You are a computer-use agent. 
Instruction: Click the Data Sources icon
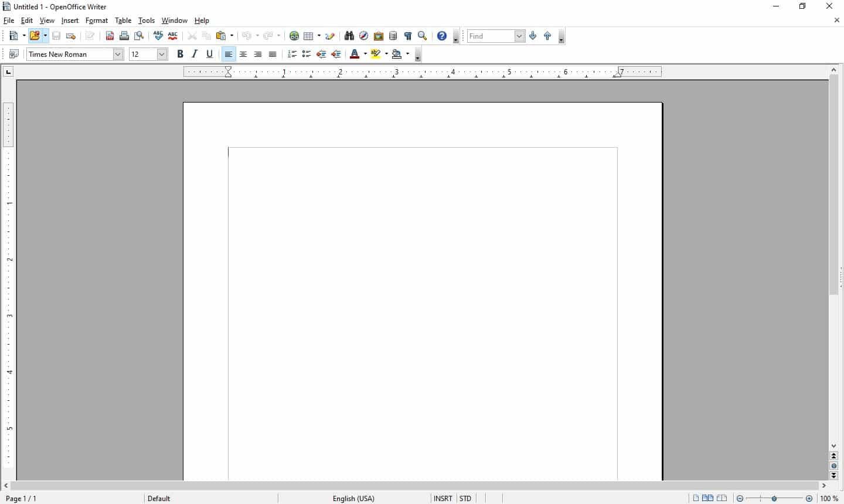tap(393, 36)
